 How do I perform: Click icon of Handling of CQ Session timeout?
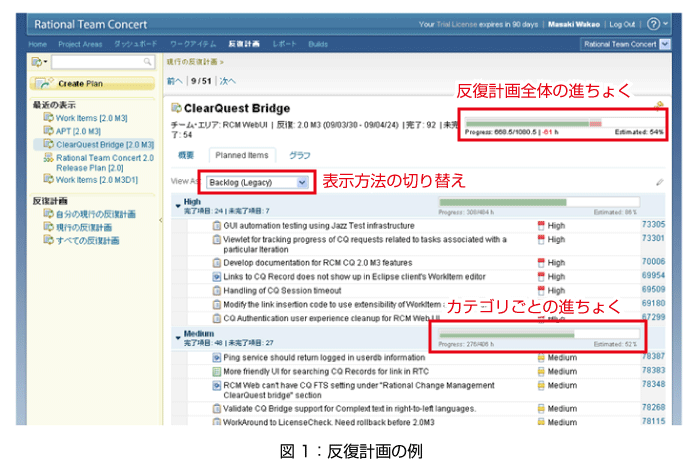[x=217, y=291]
